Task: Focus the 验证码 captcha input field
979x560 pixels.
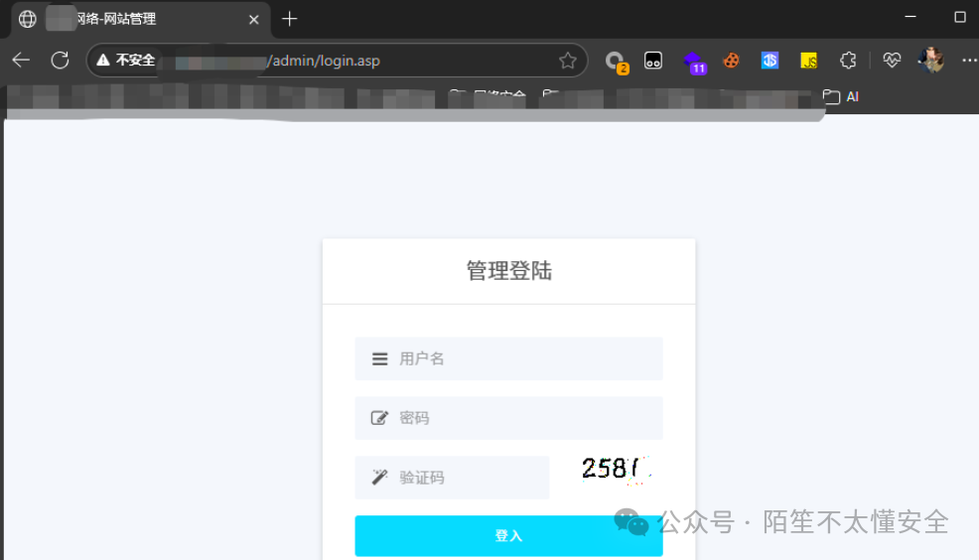Action: pos(452,478)
